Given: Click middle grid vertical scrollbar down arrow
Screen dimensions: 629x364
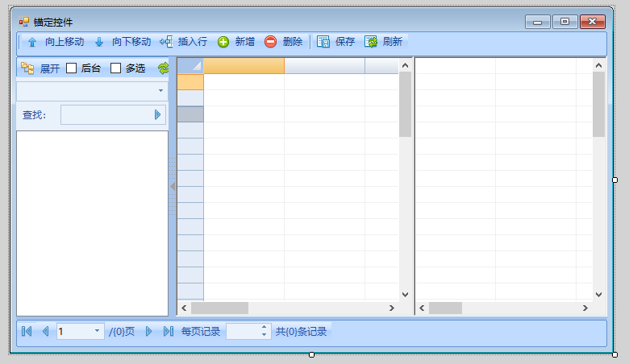Looking at the screenshot, I should pyautogui.click(x=405, y=294).
